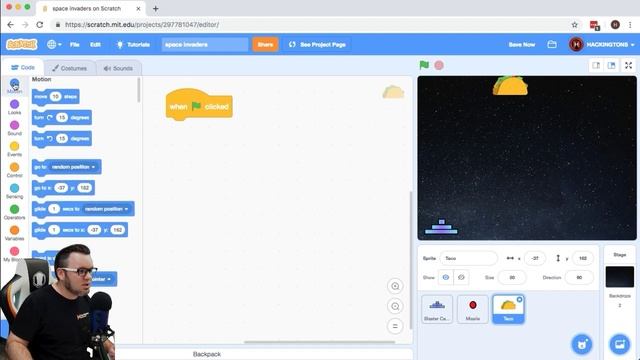Click the Sprite name field

tap(469, 258)
